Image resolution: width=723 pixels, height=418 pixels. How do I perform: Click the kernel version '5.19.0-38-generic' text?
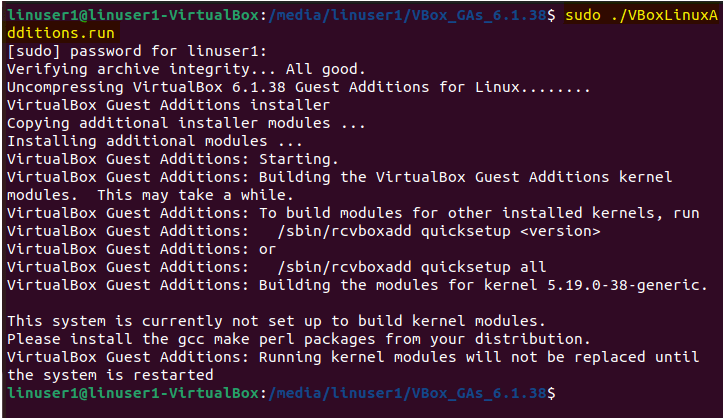(x=623, y=285)
